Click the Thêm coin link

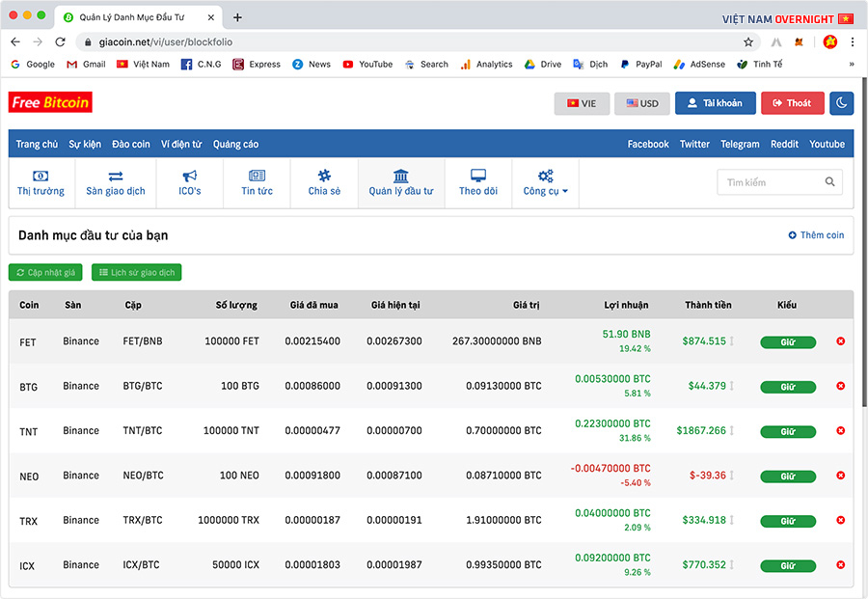pyautogui.click(x=816, y=235)
